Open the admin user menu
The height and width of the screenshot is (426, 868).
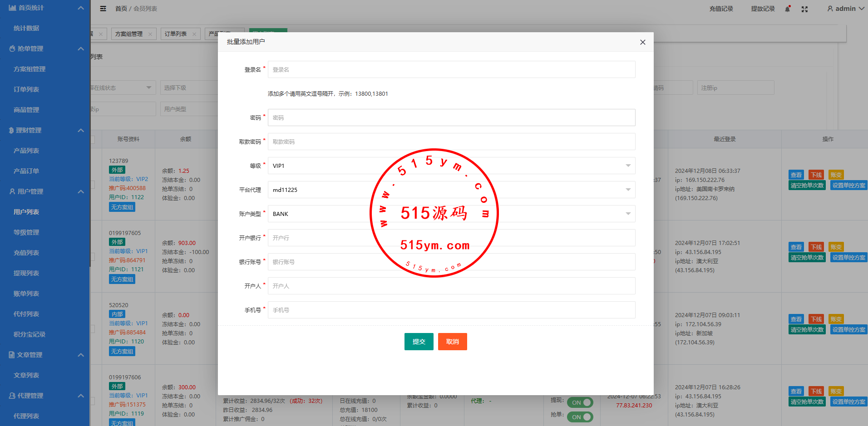[845, 9]
